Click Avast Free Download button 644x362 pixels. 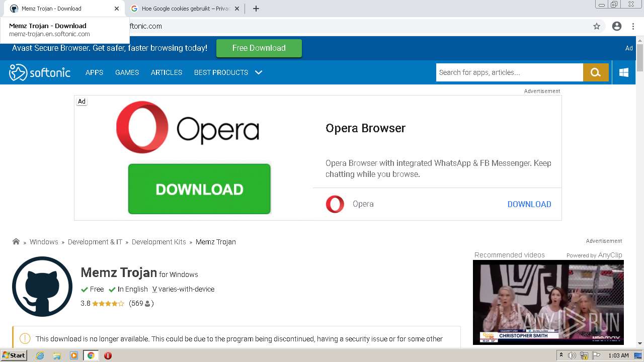click(259, 48)
